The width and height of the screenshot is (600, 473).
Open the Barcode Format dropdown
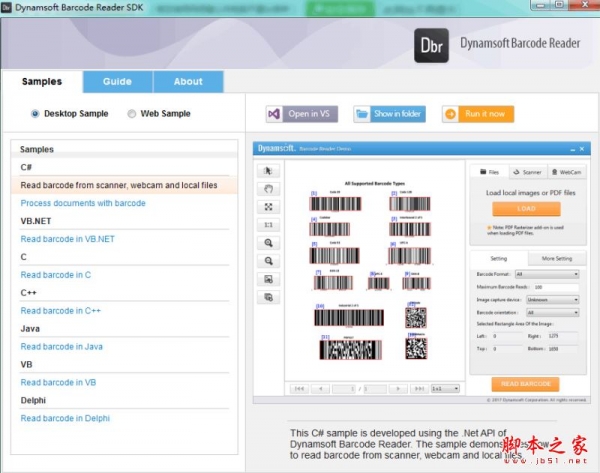point(547,274)
